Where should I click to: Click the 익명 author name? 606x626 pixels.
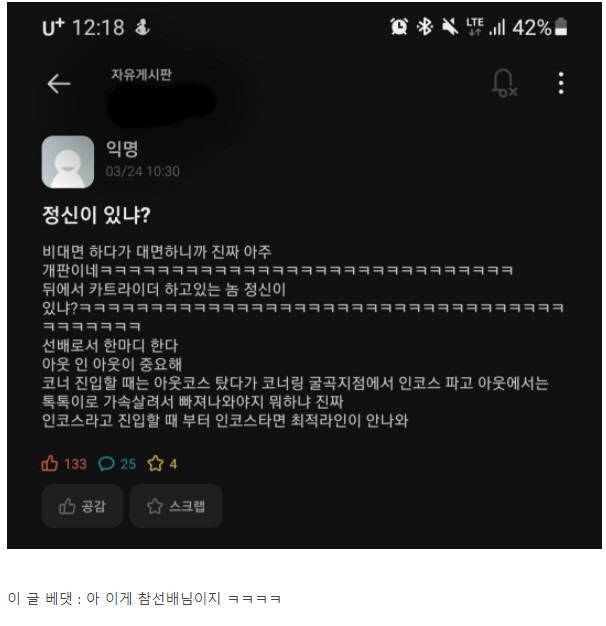pos(122,149)
